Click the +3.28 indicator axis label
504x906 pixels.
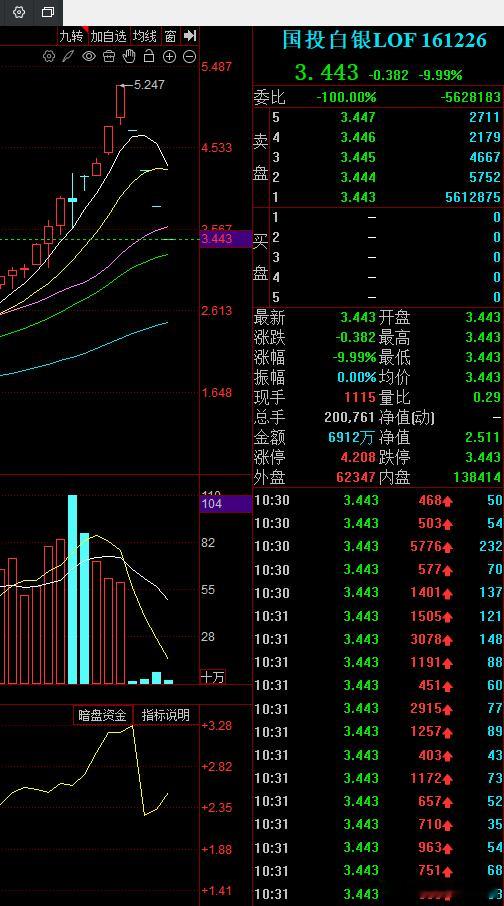click(217, 726)
